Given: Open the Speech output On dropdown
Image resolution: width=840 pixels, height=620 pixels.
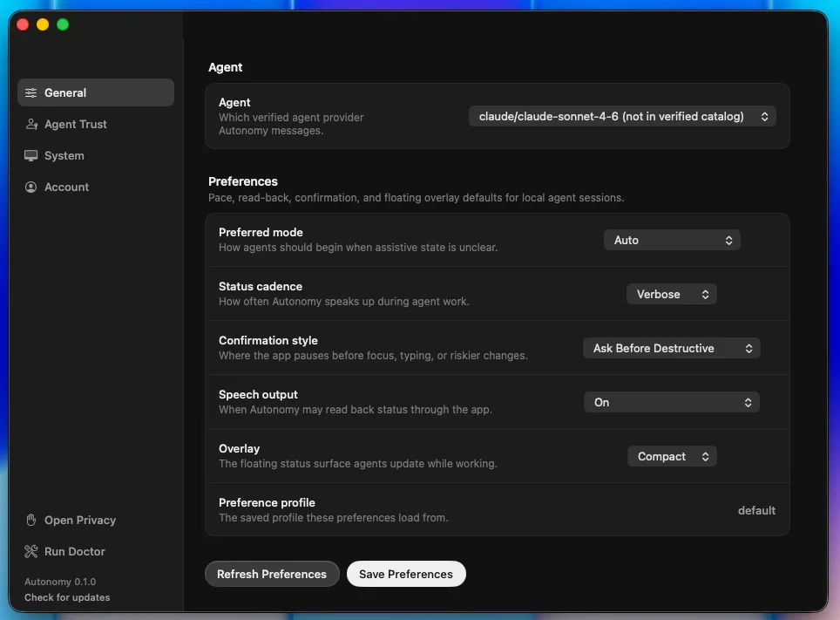Looking at the screenshot, I should pos(671,402).
